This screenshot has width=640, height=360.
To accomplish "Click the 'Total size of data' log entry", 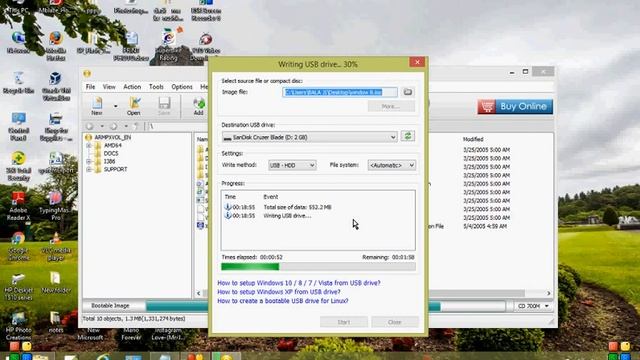I will [298, 207].
